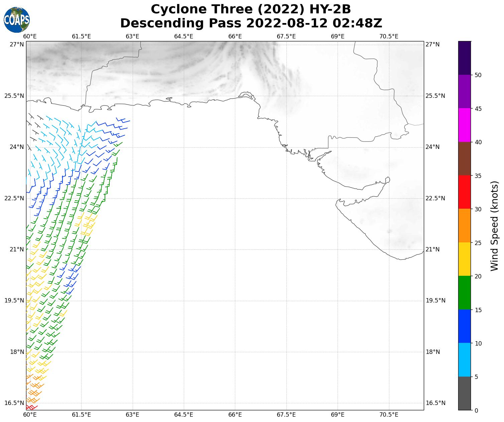Click the "Cyclone Three (2022) HY-2B" title
This screenshot has width=504, height=422.
coord(251,9)
